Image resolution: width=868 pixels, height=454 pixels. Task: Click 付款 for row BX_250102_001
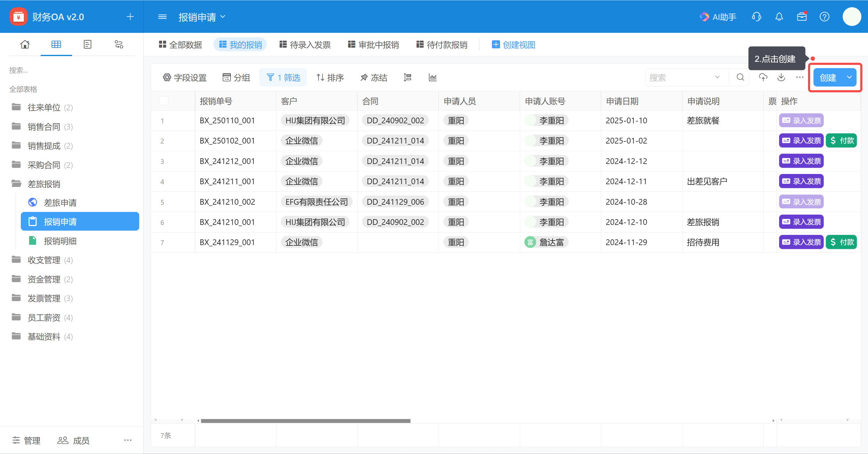(x=841, y=140)
